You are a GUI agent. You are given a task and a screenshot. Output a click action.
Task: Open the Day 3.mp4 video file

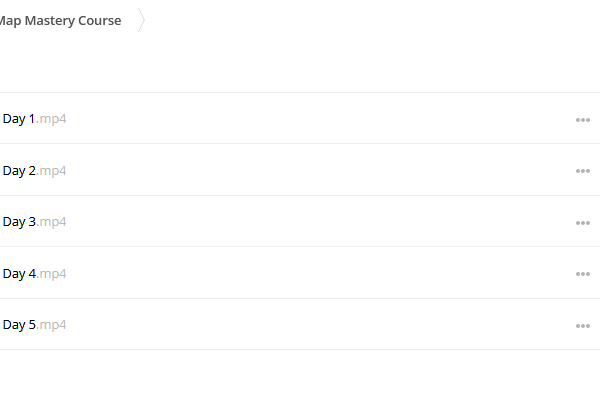coord(34,222)
